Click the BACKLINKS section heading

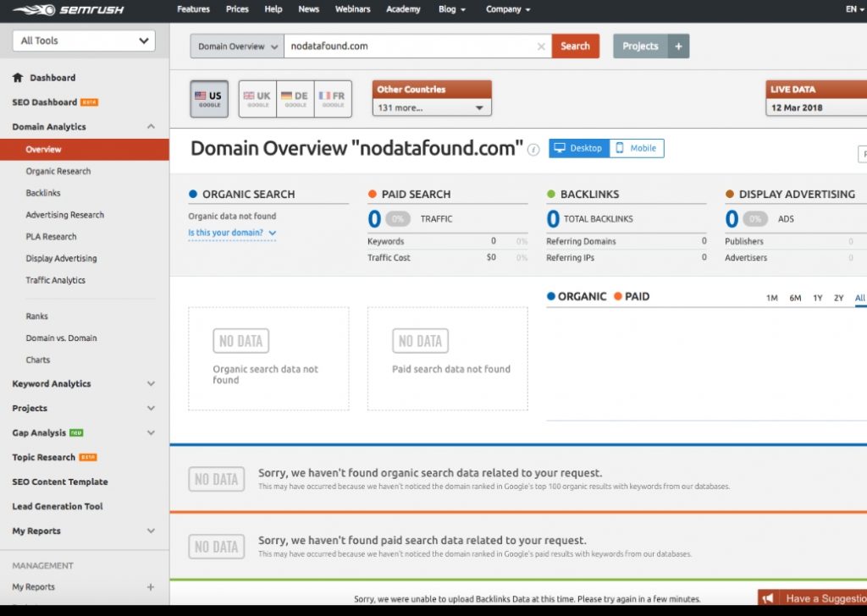point(589,195)
